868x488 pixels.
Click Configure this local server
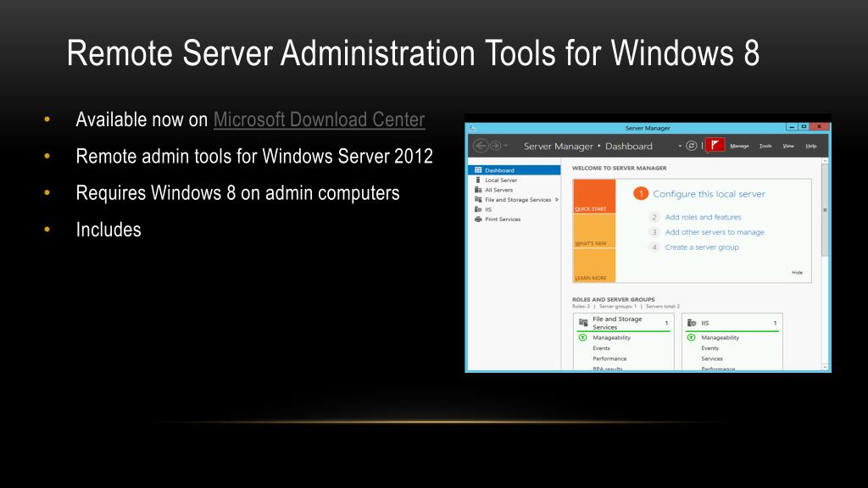tap(709, 194)
